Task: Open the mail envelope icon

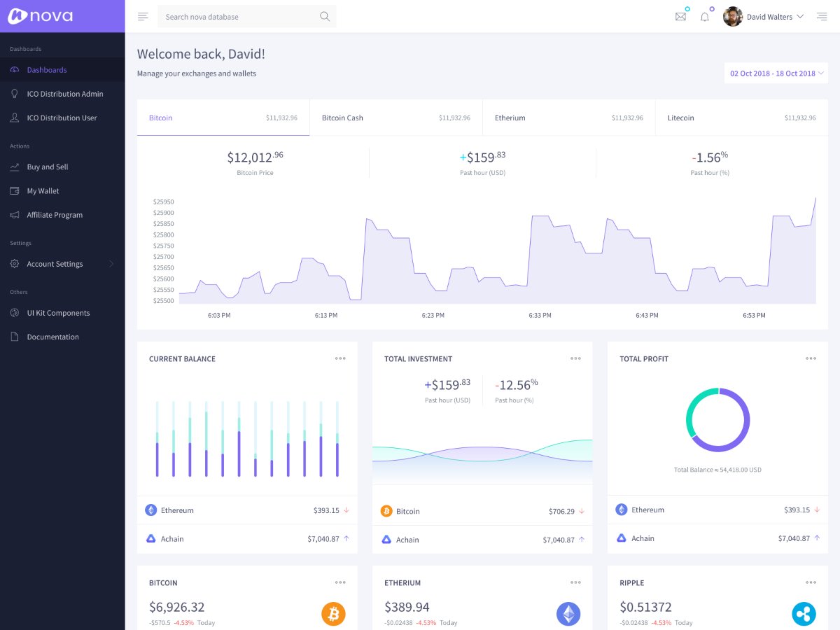Action: (x=680, y=17)
